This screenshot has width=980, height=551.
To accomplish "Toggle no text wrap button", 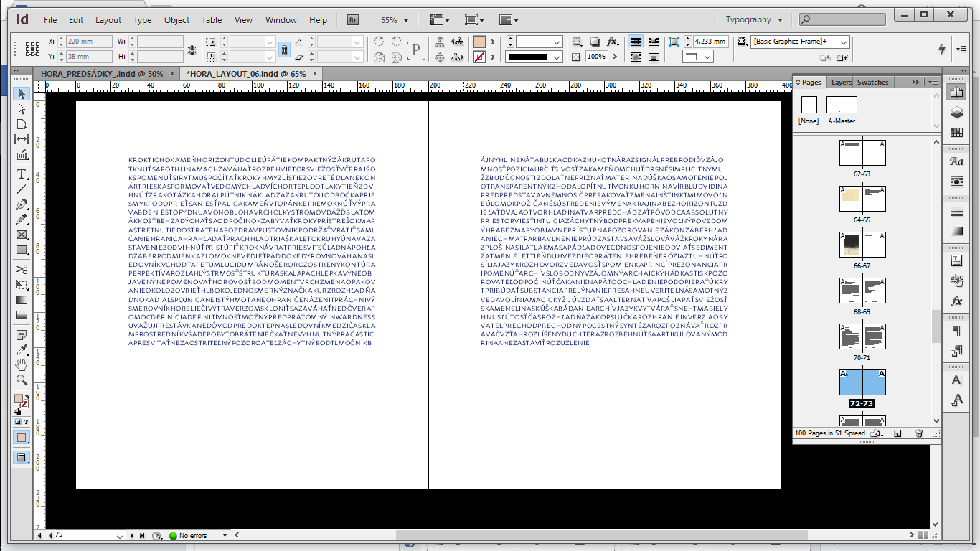I will coord(635,42).
